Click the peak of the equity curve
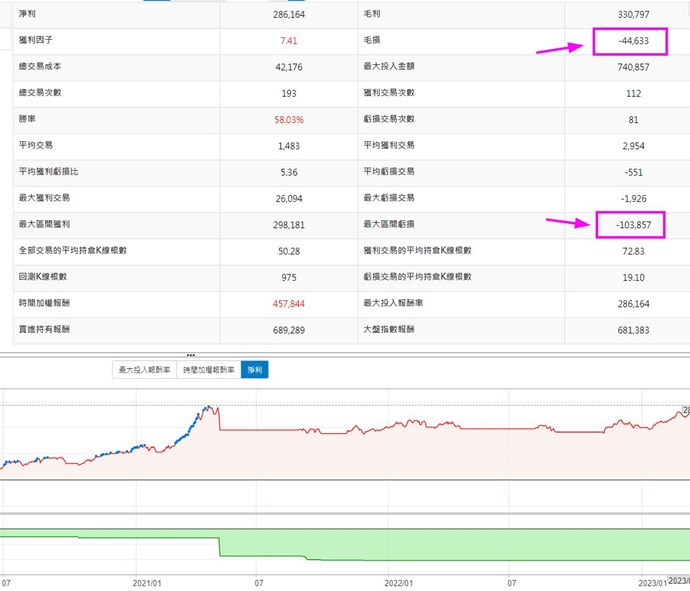This screenshot has height=591, width=690. tap(208, 408)
